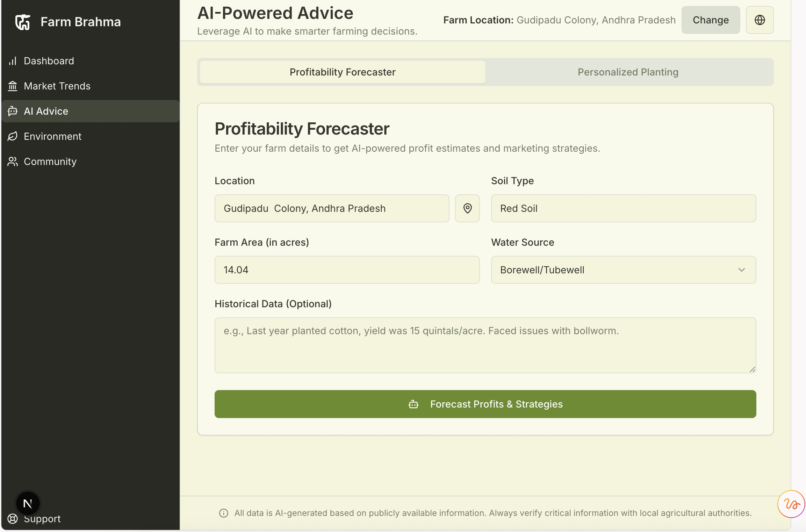Click the Environment leaf icon

(13, 136)
